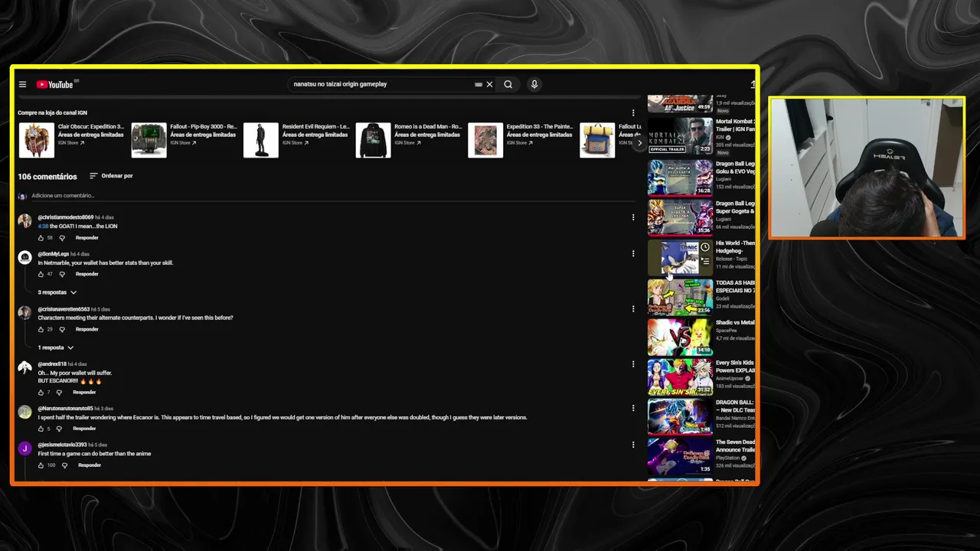Play Every Sin's Kids Powers EXPLAINED video

[681, 377]
